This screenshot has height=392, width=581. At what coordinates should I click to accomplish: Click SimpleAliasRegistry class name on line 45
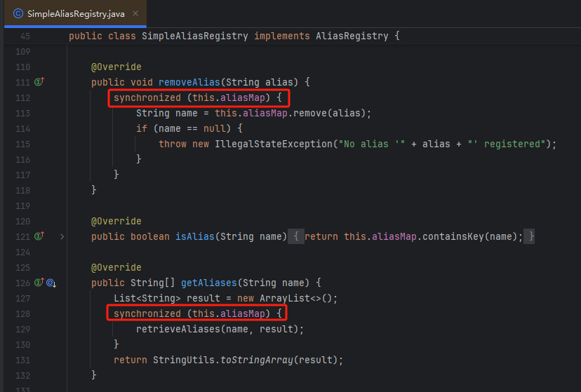[x=195, y=36]
